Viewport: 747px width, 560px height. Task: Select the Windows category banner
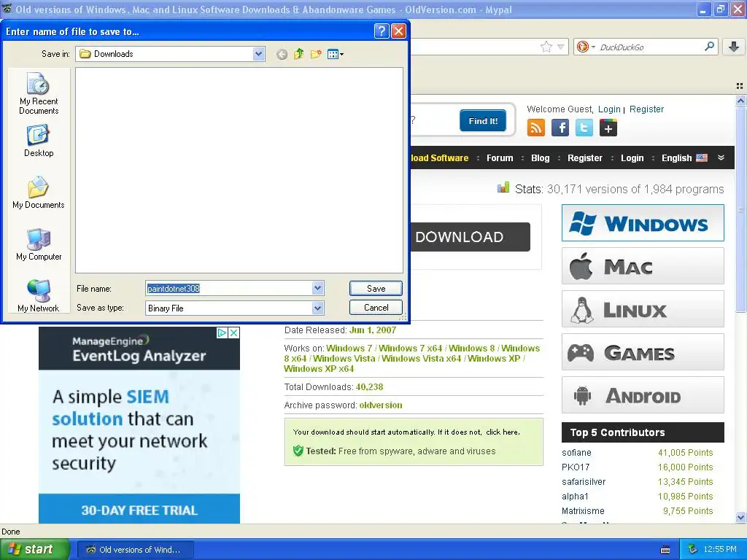tap(643, 223)
